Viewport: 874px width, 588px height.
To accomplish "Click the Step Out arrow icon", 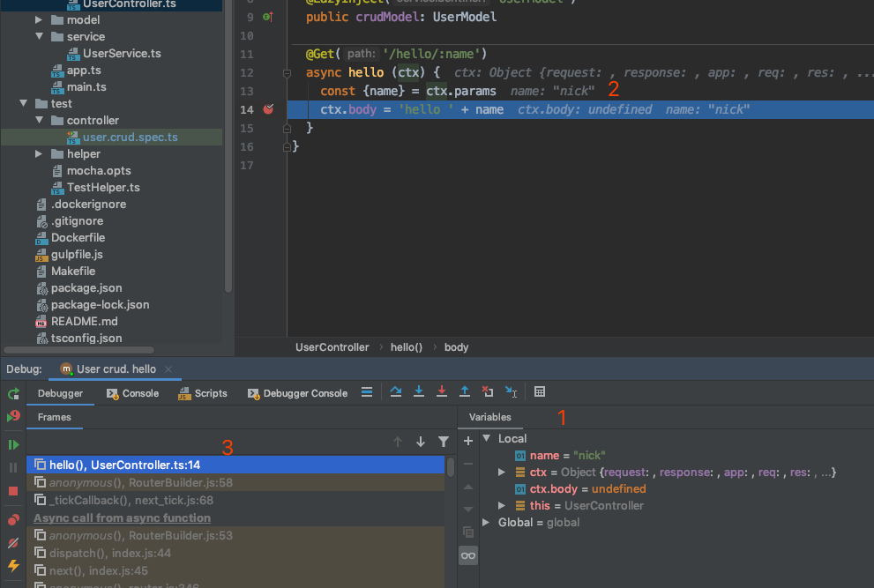I will [465, 392].
